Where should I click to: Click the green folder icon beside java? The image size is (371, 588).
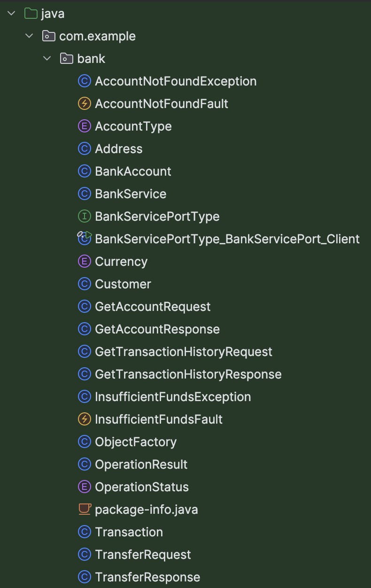click(x=31, y=14)
